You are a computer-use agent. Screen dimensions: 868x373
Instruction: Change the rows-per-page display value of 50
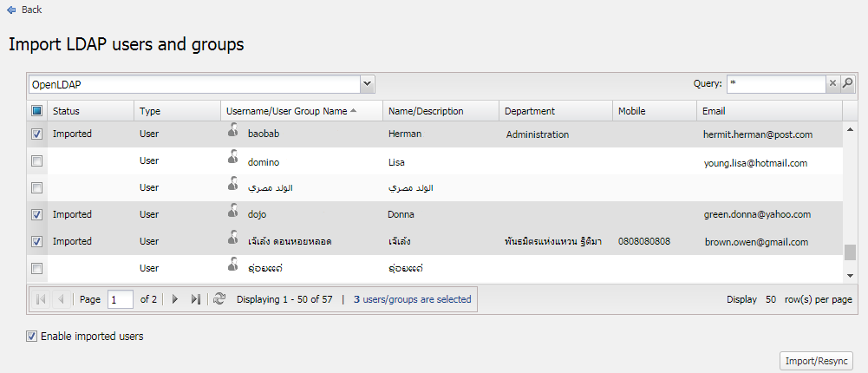pos(770,299)
